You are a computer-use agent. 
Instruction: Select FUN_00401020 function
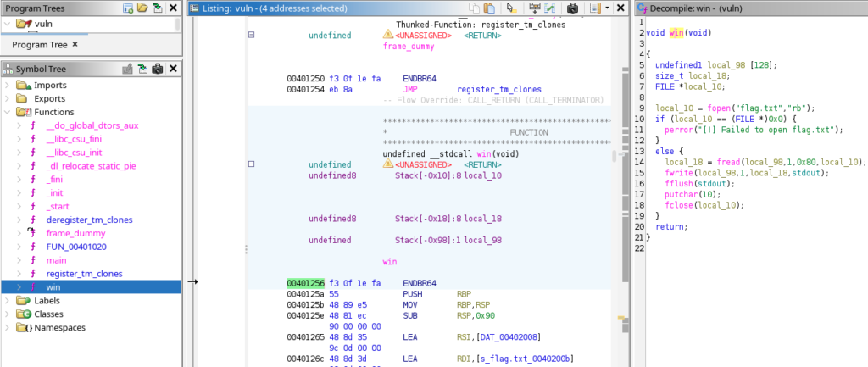(x=76, y=247)
